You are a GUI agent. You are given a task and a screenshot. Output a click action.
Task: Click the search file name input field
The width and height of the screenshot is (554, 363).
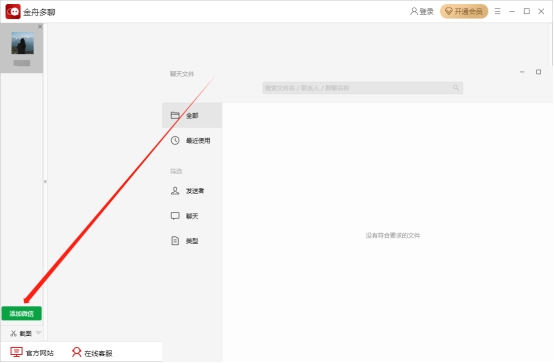tap(363, 88)
